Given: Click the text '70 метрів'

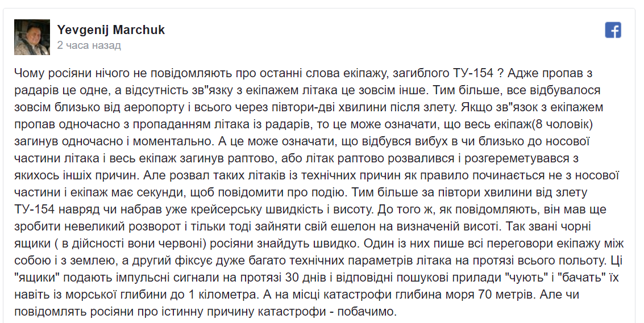Looking at the screenshot, I should pos(507,294).
